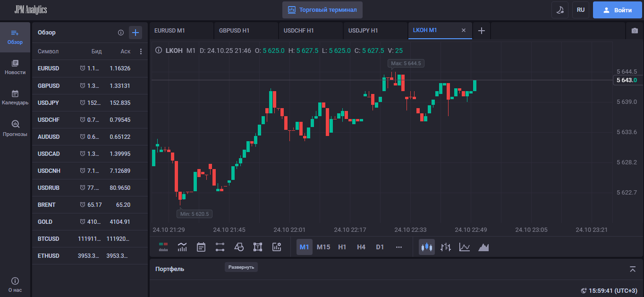644x297 pixels.
Task: Select the text annotation tool
Action: (x=258, y=247)
